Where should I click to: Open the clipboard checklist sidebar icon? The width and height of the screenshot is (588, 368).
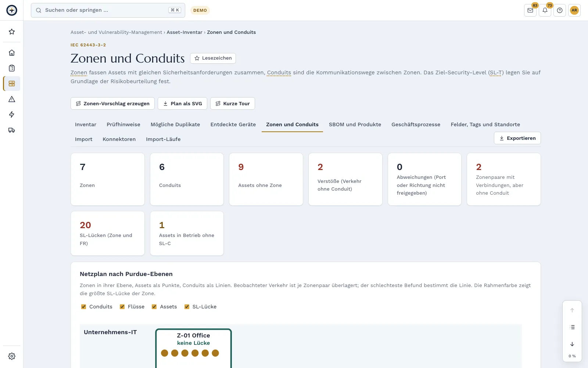click(12, 68)
